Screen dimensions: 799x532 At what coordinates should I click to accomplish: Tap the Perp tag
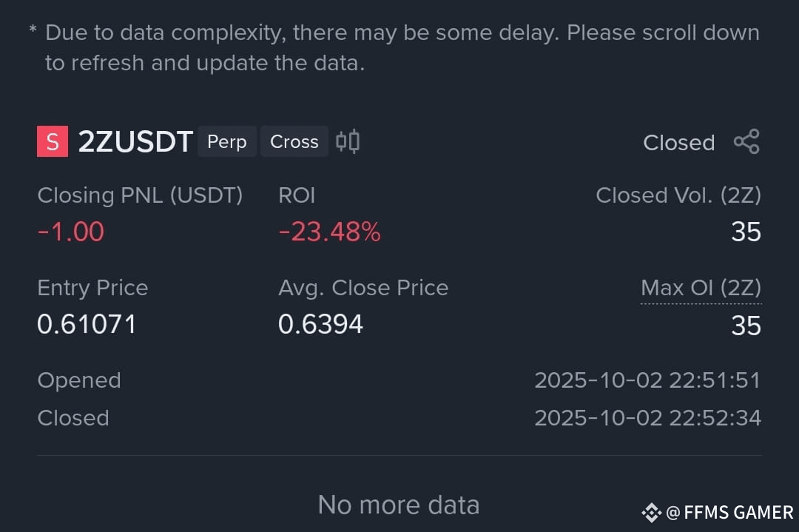click(x=227, y=141)
